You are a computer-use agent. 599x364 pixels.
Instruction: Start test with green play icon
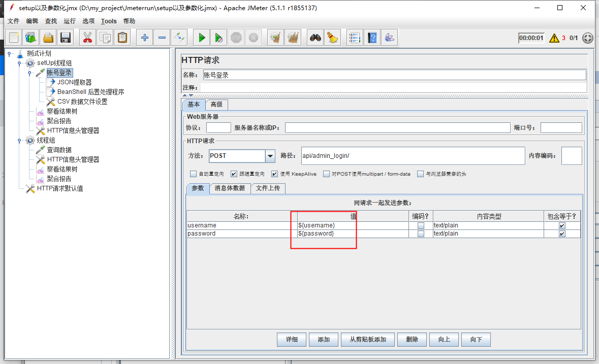[202, 38]
